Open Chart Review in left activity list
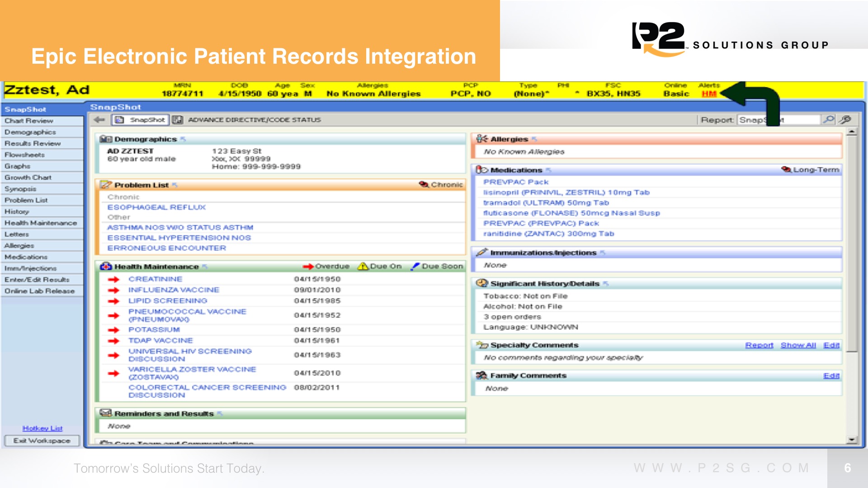The image size is (868, 488). point(29,121)
